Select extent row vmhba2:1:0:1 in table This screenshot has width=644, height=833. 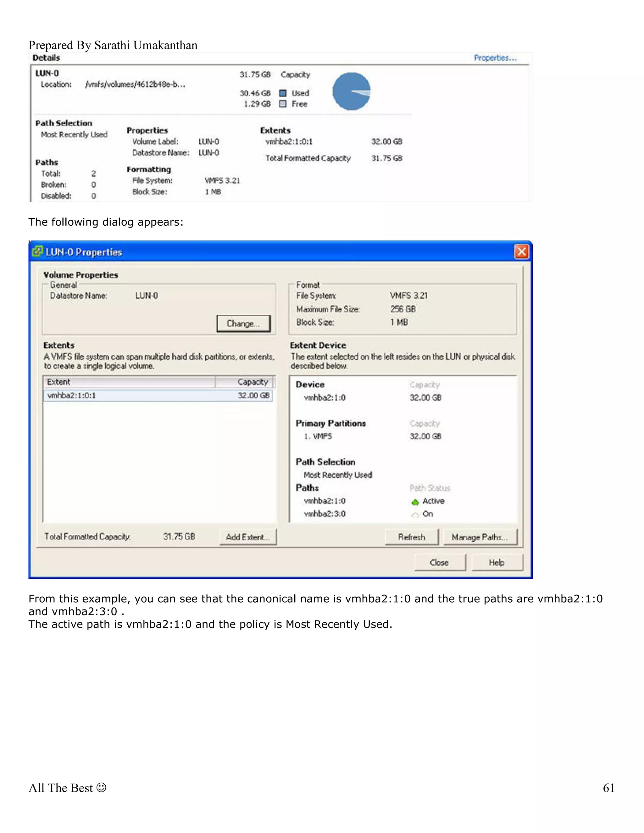[158, 395]
